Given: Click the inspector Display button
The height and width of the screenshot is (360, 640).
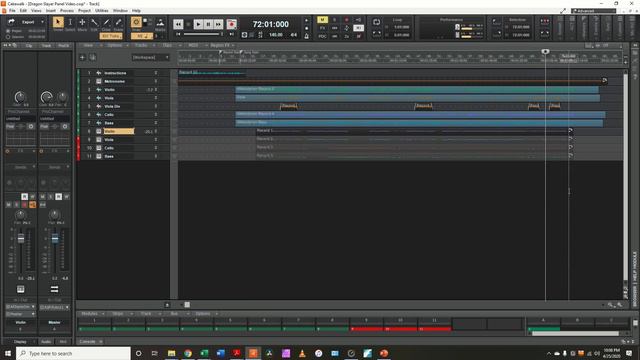Looking at the screenshot, I should [20, 342].
